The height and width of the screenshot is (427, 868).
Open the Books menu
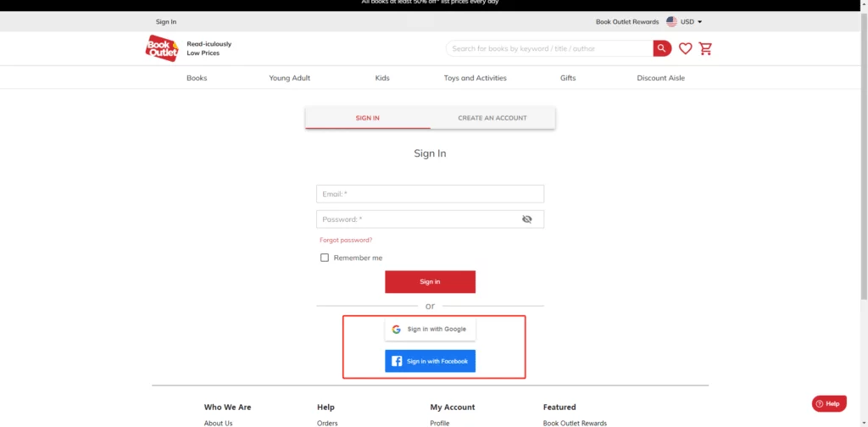197,78
